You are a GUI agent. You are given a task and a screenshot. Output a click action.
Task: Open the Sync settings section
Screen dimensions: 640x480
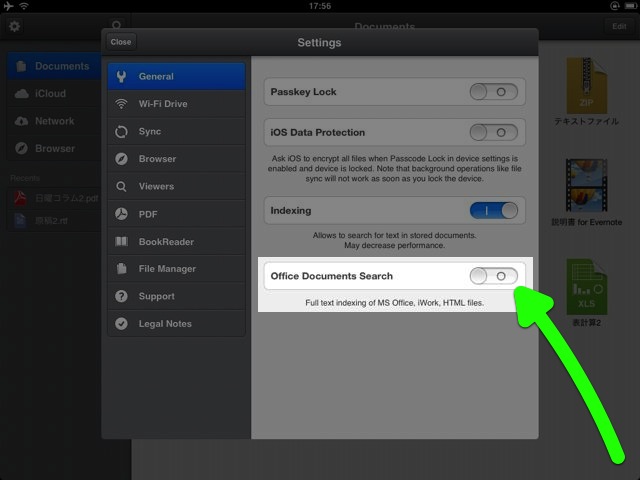(x=176, y=131)
